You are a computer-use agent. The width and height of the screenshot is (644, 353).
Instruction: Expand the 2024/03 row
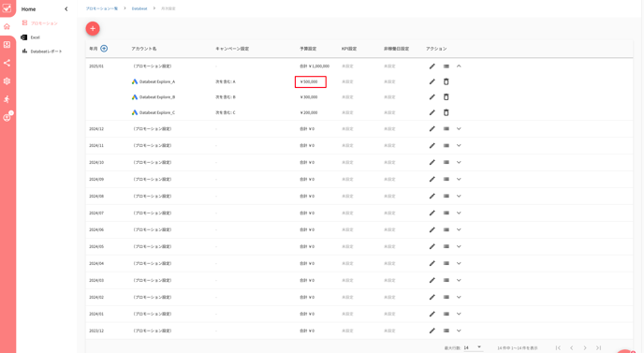tap(459, 280)
